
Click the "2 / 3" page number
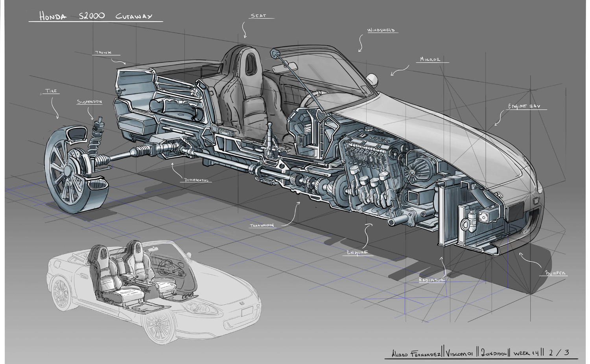coord(559,352)
